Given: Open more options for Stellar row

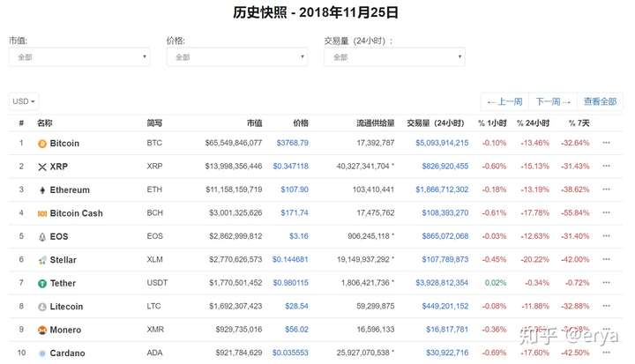Looking at the screenshot, I should tap(606, 259).
